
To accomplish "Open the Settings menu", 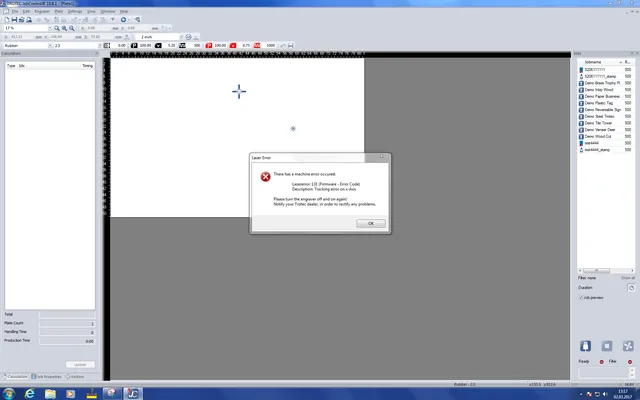I will [x=74, y=11].
